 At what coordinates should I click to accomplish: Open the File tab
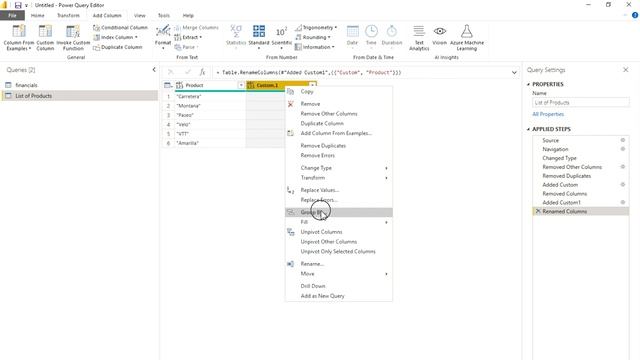[x=12, y=16]
